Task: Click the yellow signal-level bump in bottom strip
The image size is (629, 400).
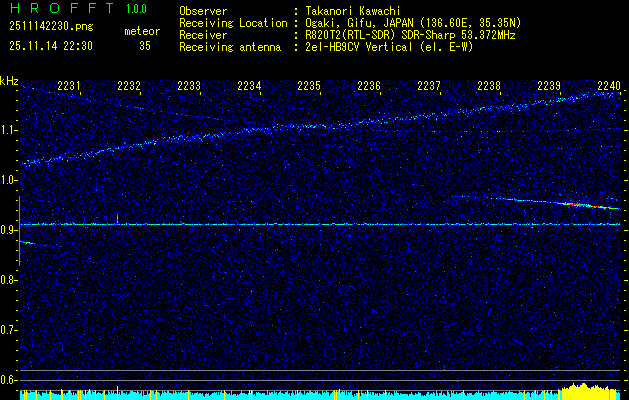Action: 589,392
